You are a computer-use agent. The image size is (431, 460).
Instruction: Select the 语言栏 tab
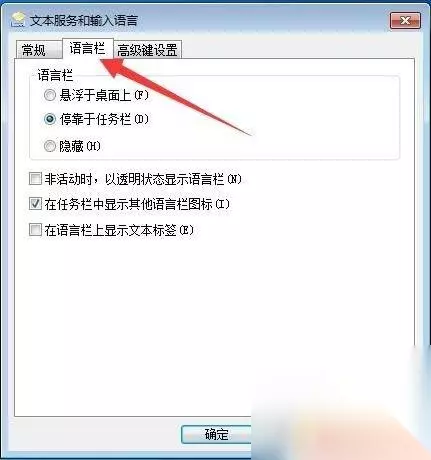(87, 48)
